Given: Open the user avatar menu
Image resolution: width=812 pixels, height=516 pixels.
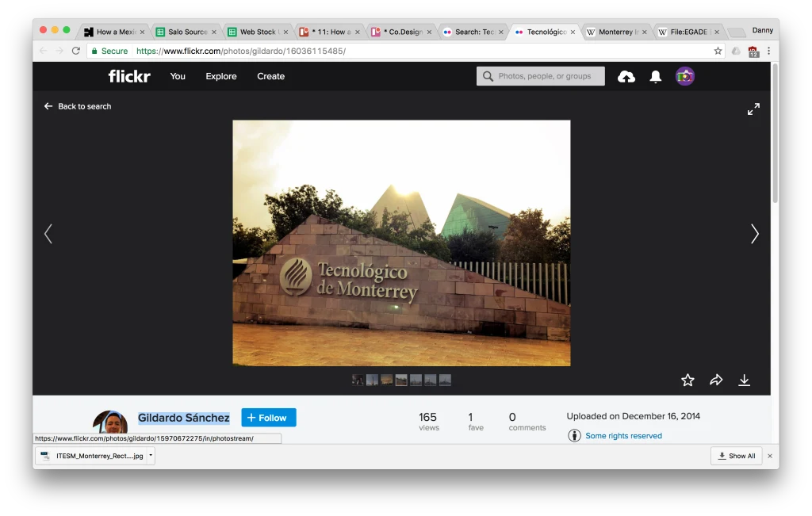Looking at the screenshot, I should tap(685, 77).
